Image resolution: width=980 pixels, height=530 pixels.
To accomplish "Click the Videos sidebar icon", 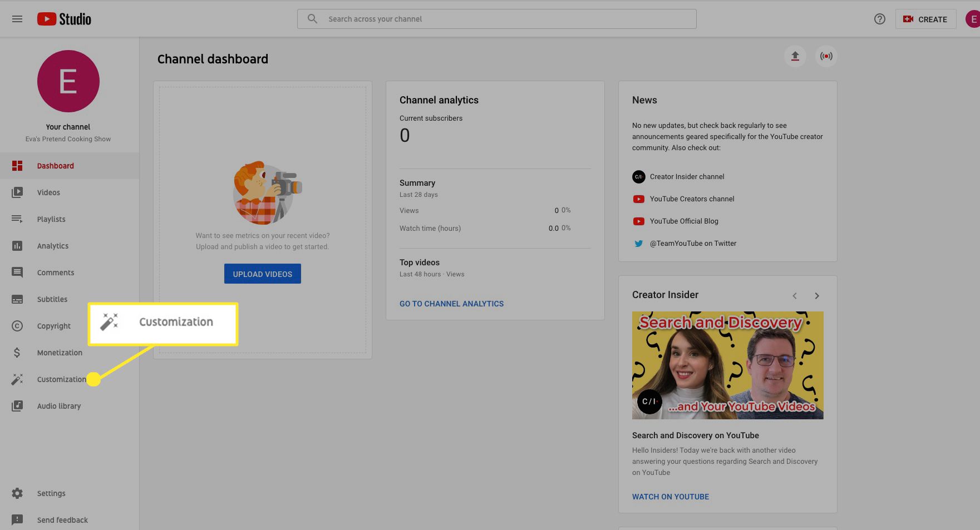I will pos(17,192).
